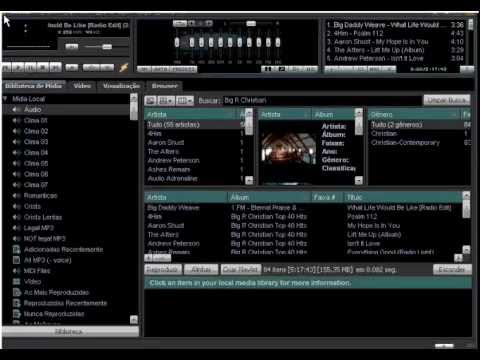This screenshot has height=360, width=480.
Task: Select the NOT legal MP3 view
Action: (45, 239)
